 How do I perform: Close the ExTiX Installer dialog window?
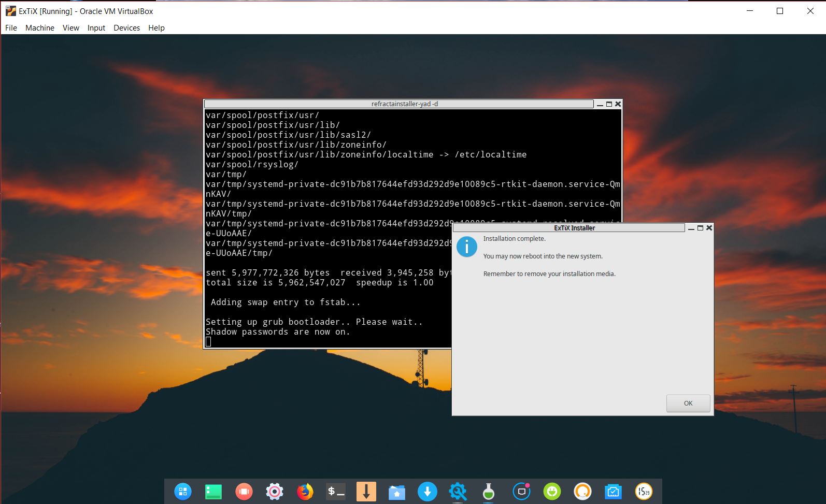pos(709,228)
